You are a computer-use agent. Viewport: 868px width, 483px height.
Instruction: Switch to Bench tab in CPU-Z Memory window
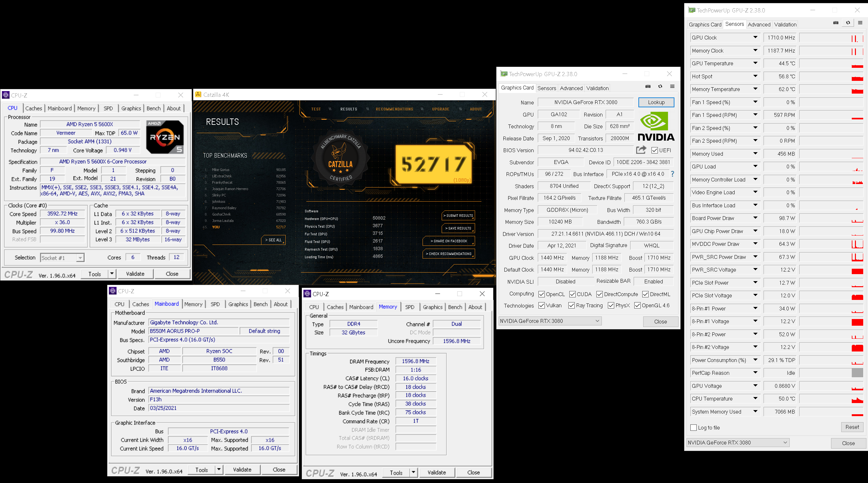point(455,307)
